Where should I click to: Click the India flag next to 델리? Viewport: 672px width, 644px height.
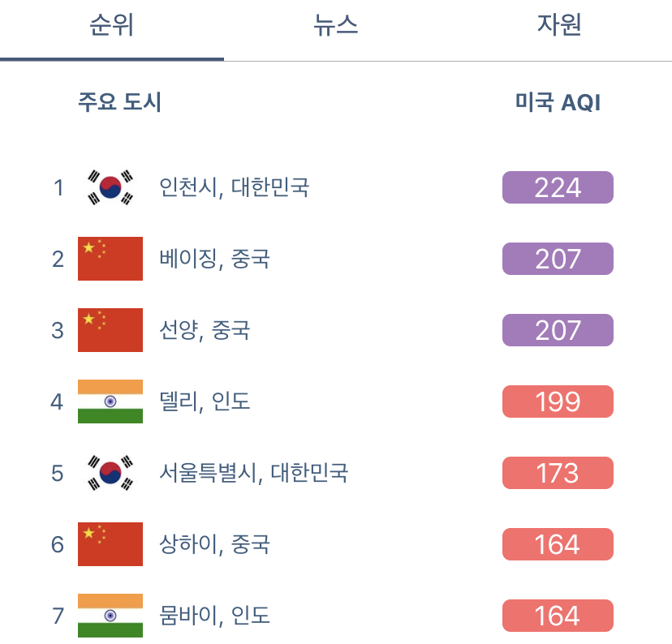point(110,401)
